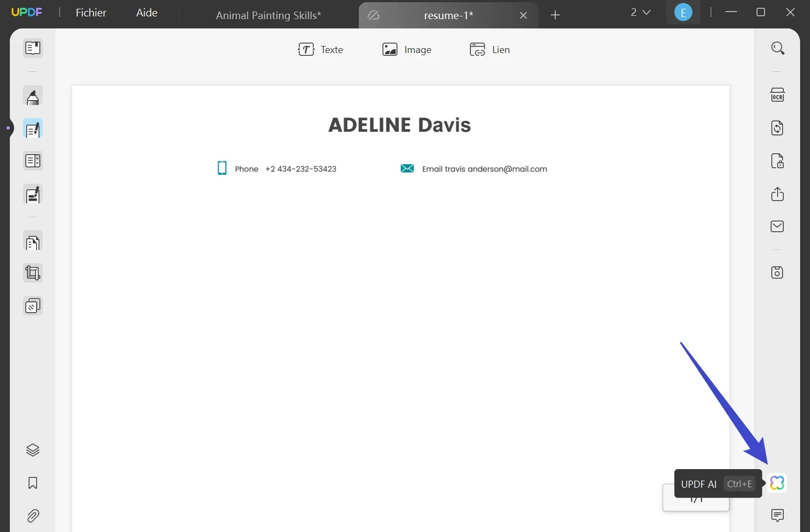The image size is (810, 532).
Task: Open the Attachments paperclip panel
Action: click(x=33, y=516)
